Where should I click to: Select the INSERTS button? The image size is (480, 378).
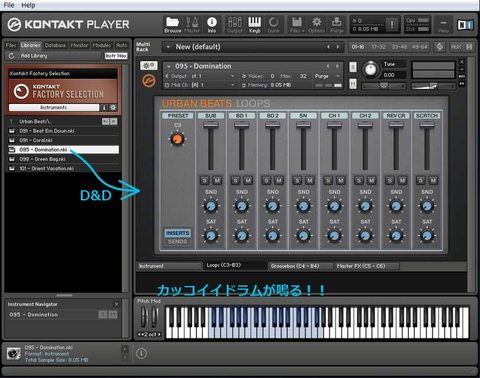[x=177, y=233]
